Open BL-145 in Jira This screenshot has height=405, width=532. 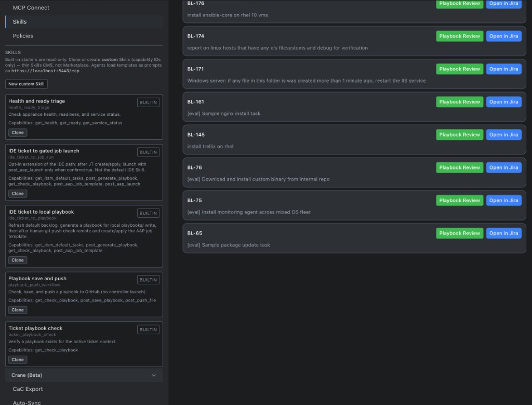[x=504, y=135]
